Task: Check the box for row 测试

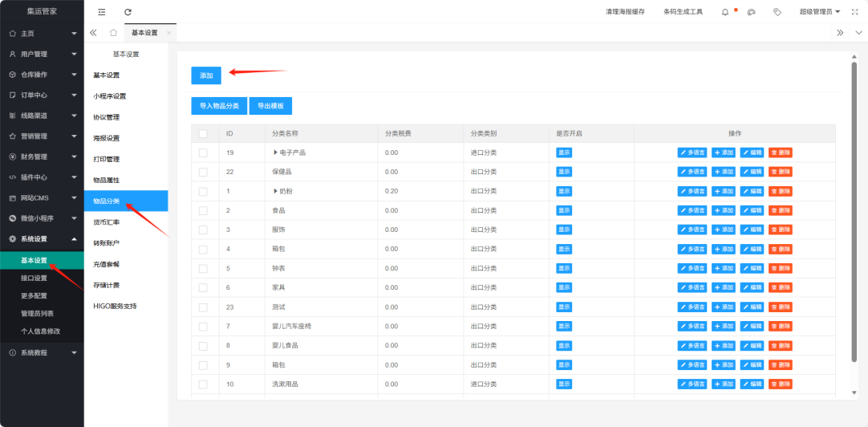Action: point(203,307)
